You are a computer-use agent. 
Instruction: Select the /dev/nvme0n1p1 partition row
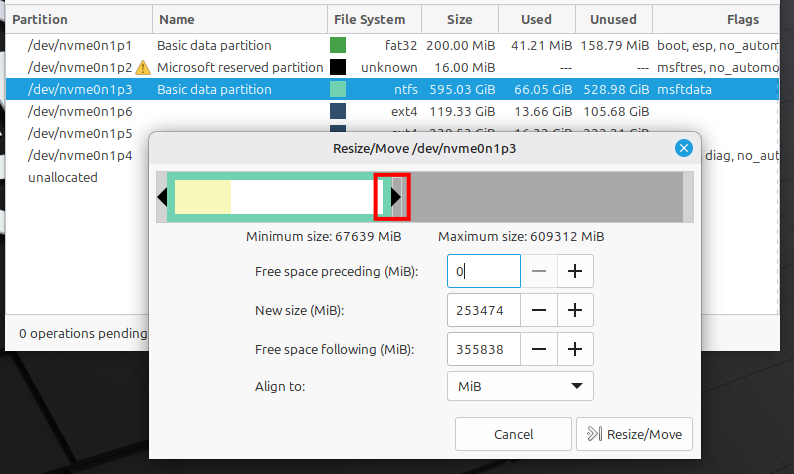click(x=80, y=45)
